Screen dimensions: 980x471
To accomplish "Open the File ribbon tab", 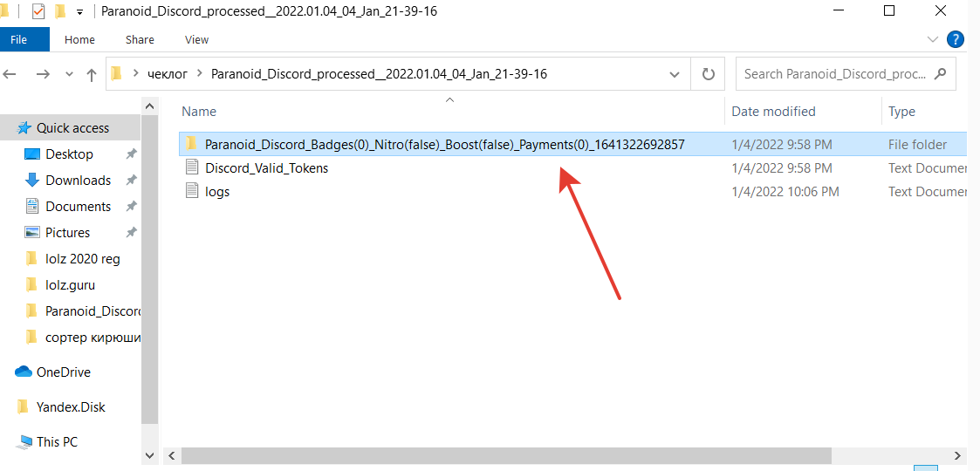I will [18, 39].
